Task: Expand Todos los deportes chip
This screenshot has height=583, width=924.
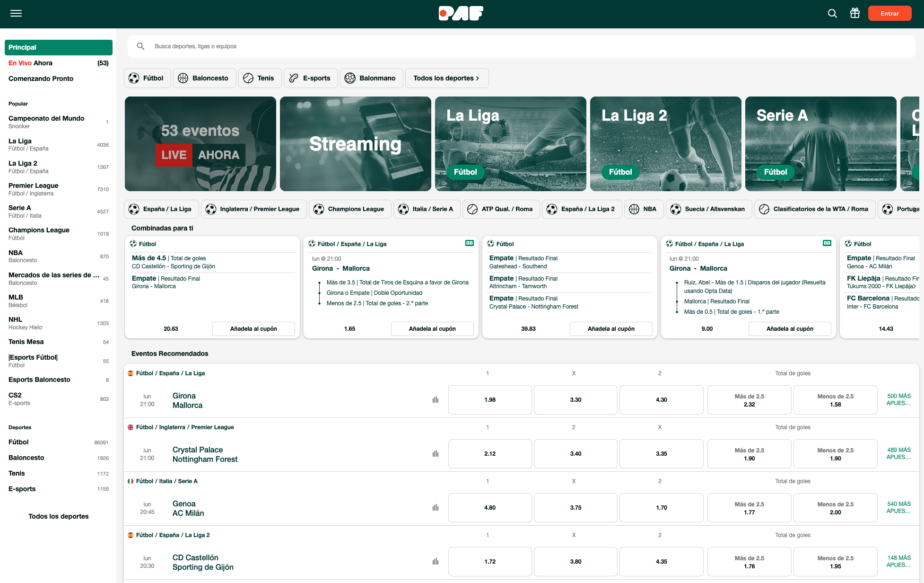Action: tap(447, 78)
